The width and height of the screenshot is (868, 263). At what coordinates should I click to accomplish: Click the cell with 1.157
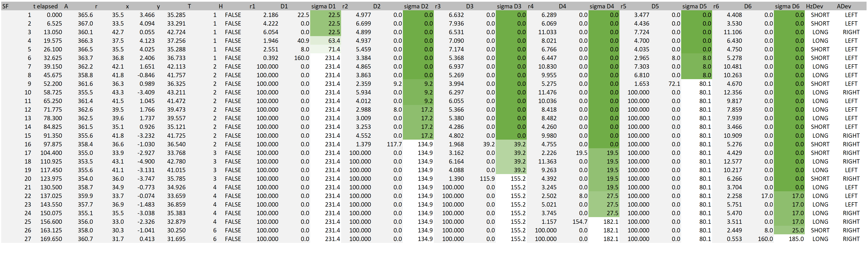click(x=549, y=222)
